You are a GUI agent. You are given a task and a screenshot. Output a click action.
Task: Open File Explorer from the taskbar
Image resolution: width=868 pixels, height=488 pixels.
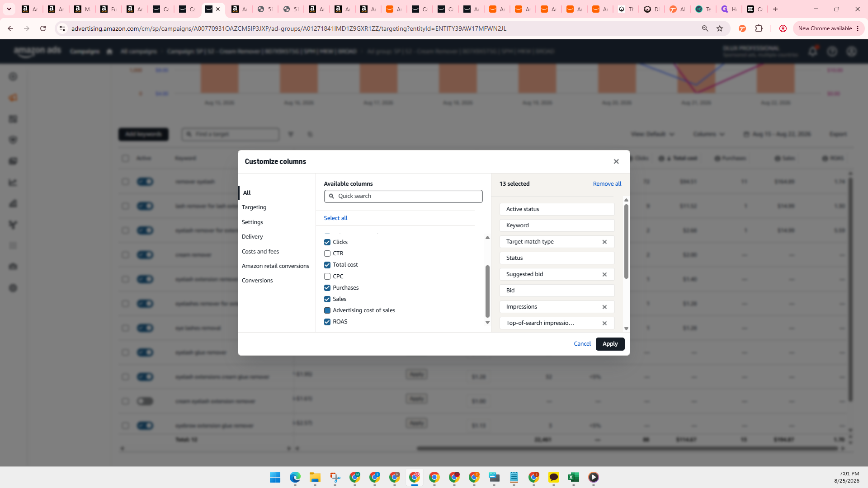315,477
